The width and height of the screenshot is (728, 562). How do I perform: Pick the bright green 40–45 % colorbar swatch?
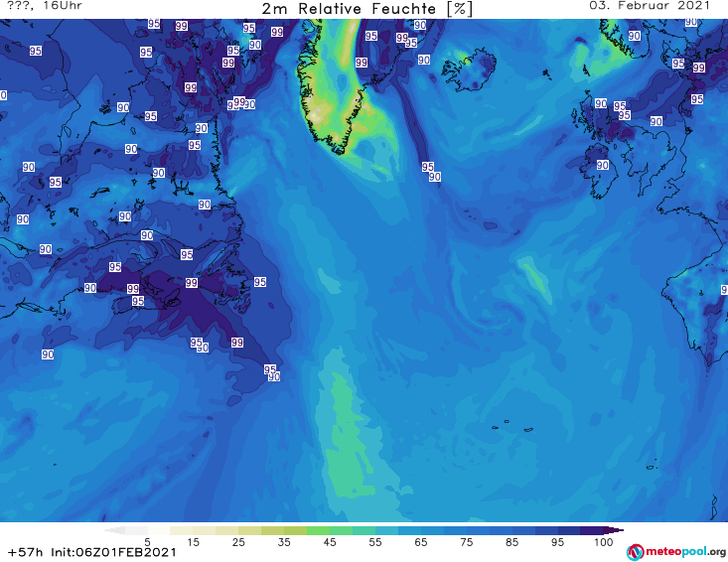pos(318,530)
